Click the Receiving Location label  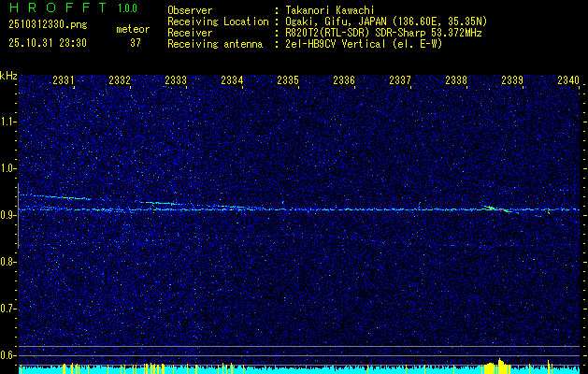click(x=218, y=22)
